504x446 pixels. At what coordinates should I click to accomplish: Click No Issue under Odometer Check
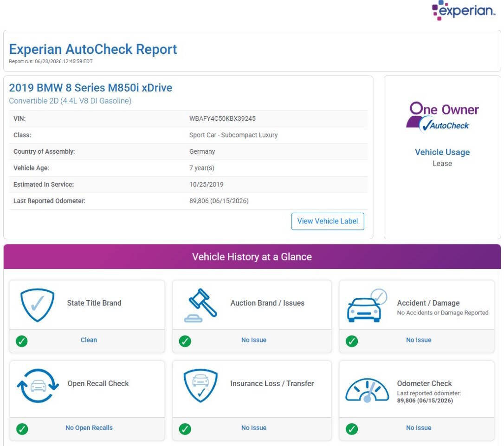(419, 428)
